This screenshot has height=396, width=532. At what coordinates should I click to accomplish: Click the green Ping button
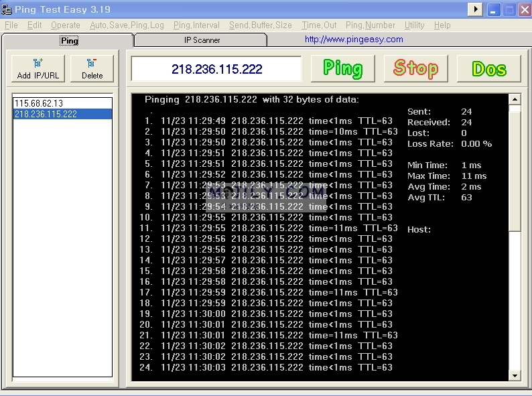(x=343, y=68)
